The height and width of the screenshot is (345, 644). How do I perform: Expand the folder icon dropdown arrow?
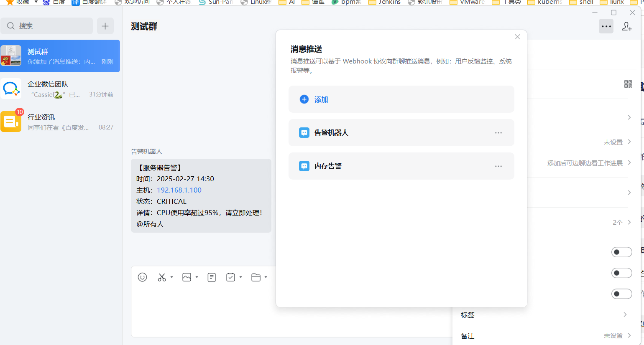[266, 277]
